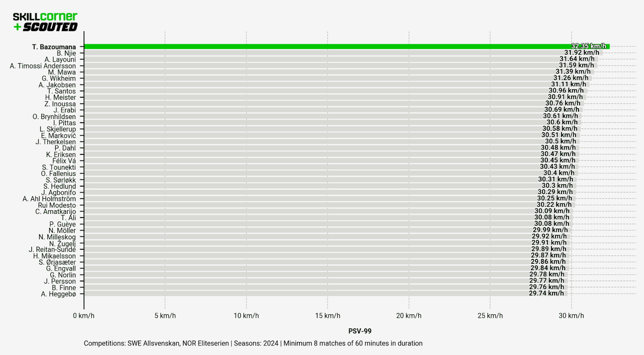Click the 30.4 km/h value

point(559,173)
